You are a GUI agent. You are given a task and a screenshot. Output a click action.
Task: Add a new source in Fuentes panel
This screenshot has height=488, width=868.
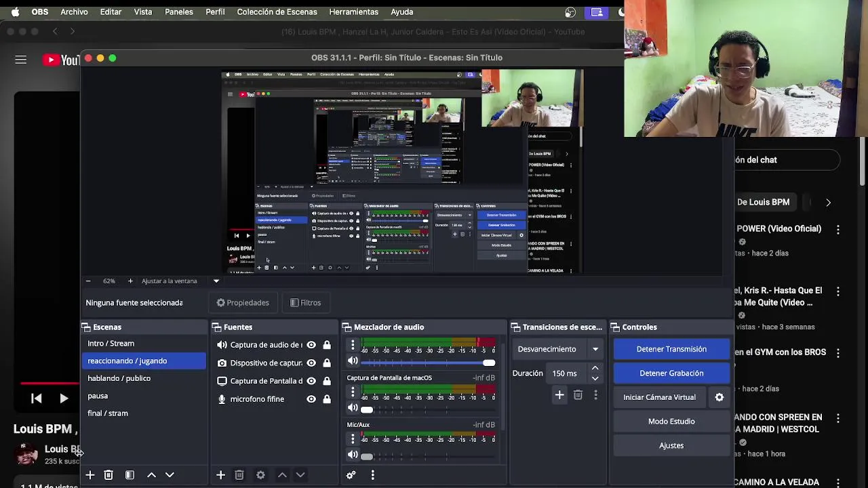coord(220,475)
